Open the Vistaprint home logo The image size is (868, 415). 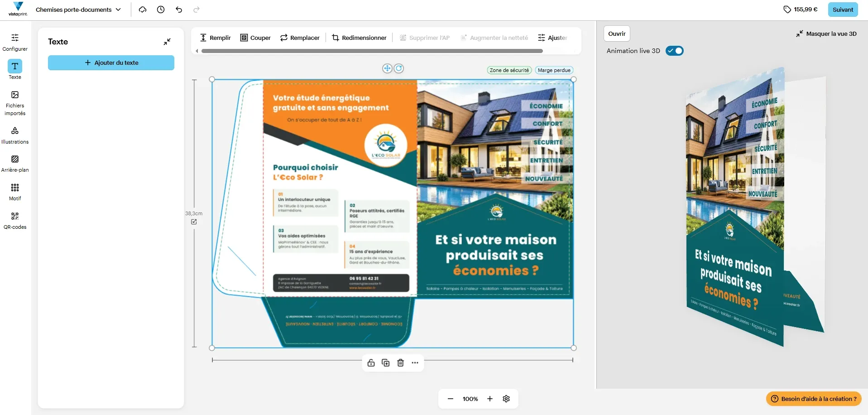(18, 9)
